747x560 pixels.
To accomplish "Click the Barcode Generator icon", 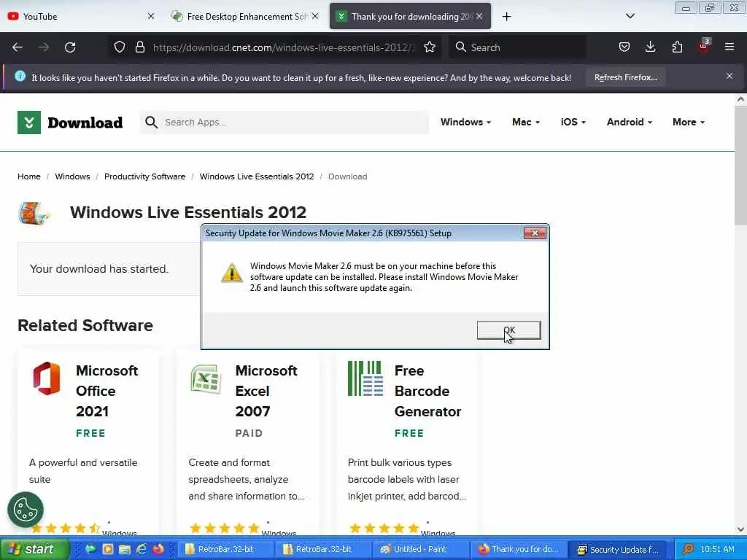I will pyautogui.click(x=365, y=378).
